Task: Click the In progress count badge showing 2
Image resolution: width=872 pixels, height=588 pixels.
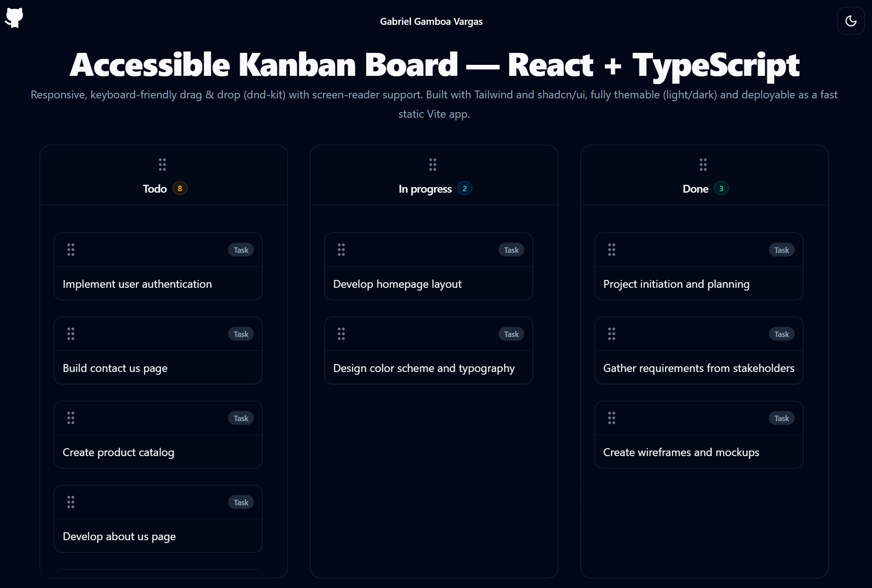Action: pyautogui.click(x=465, y=188)
